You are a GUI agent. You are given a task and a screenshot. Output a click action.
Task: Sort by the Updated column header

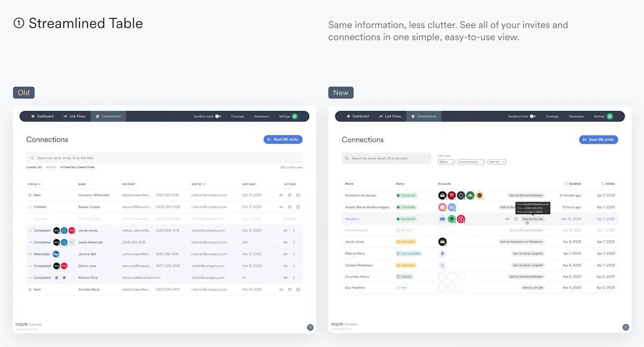tap(573, 183)
